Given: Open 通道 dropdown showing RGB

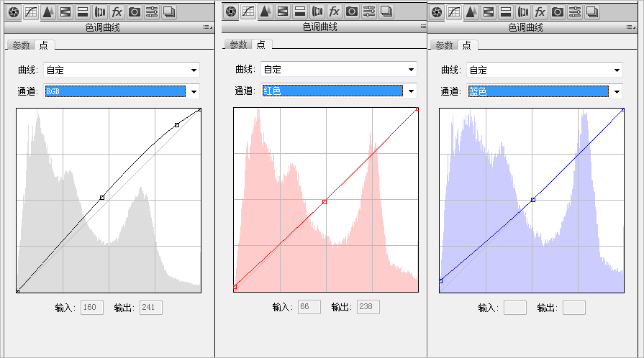Looking at the screenshot, I should click(x=122, y=91).
